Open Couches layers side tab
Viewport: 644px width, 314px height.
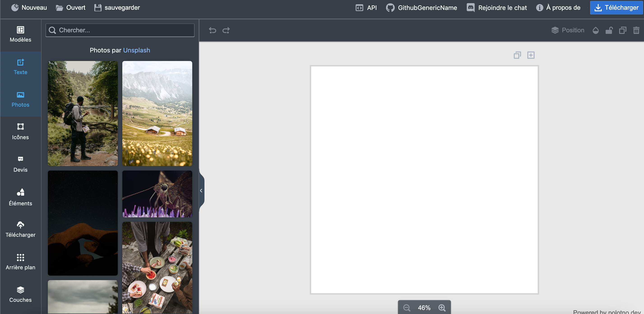pos(21,294)
